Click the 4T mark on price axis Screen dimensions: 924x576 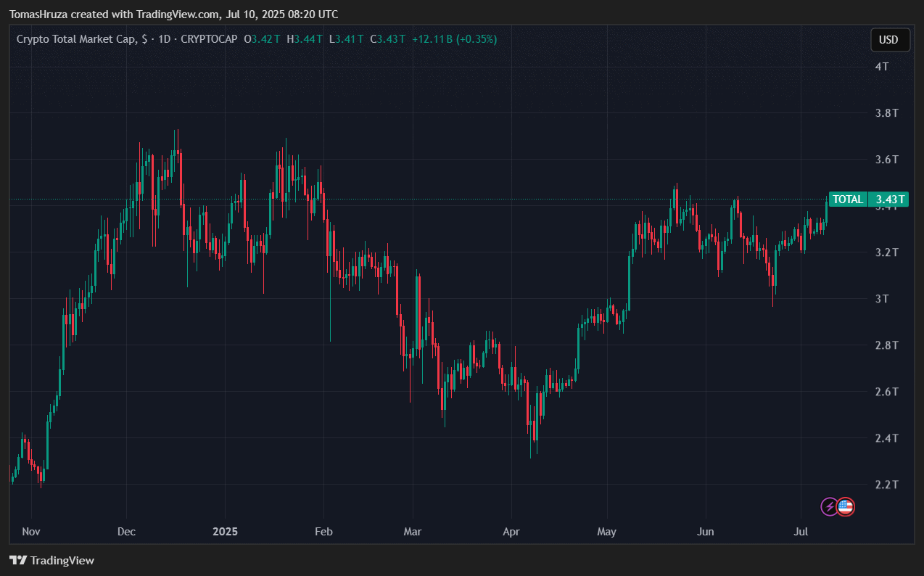click(x=882, y=67)
